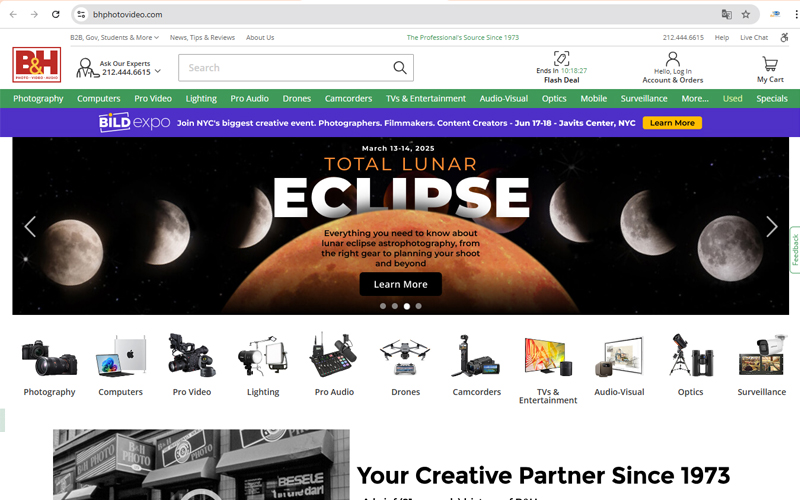This screenshot has width=800, height=500.
Task: Click yellow Learn More in BILD expo banner
Action: [672, 123]
